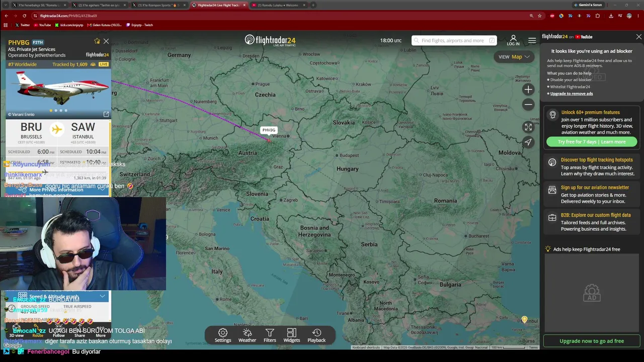Open browser profile avatar
This screenshot has height=362, width=644.
tap(629, 16)
